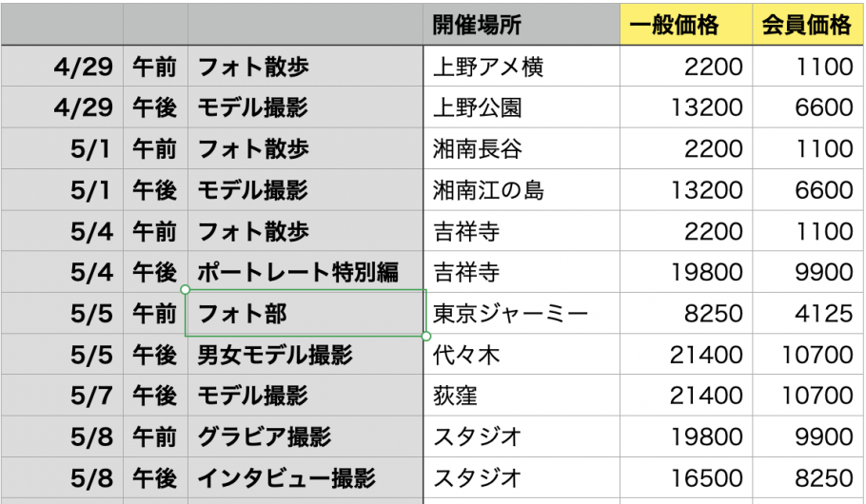Click the 開催場所 column header

(x=522, y=25)
